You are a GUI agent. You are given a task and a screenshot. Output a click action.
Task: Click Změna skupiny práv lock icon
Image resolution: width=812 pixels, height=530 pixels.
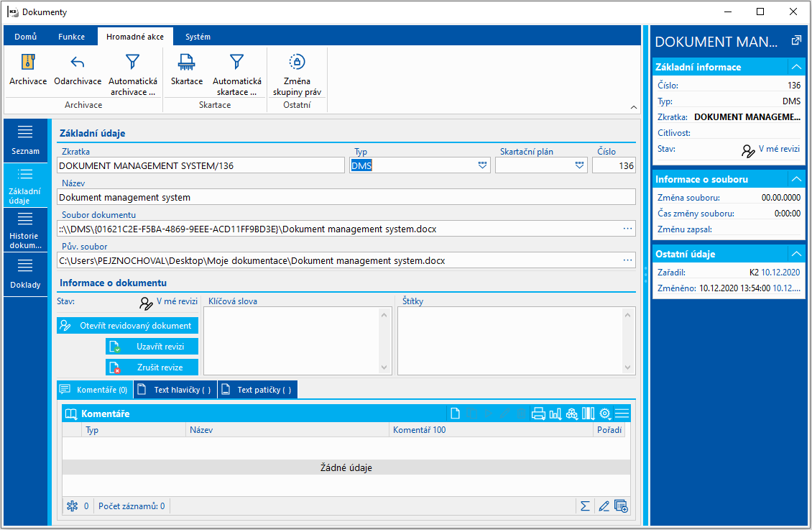[297, 62]
